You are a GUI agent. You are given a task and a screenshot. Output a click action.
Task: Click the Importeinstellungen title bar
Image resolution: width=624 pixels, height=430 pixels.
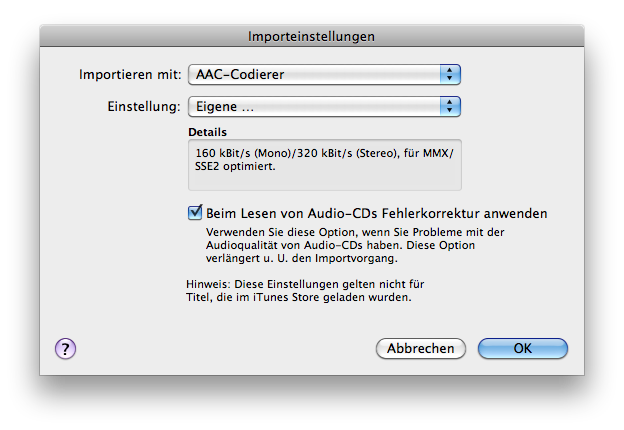click(x=312, y=36)
